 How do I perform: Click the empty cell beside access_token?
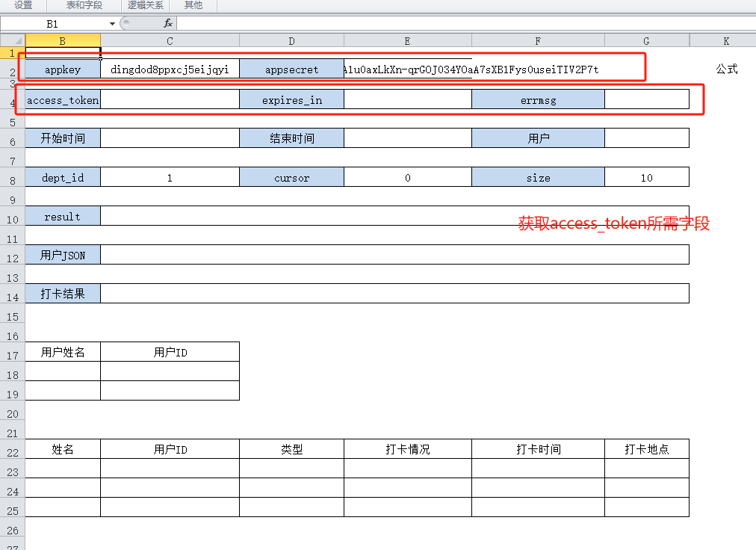click(x=170, y=99)
